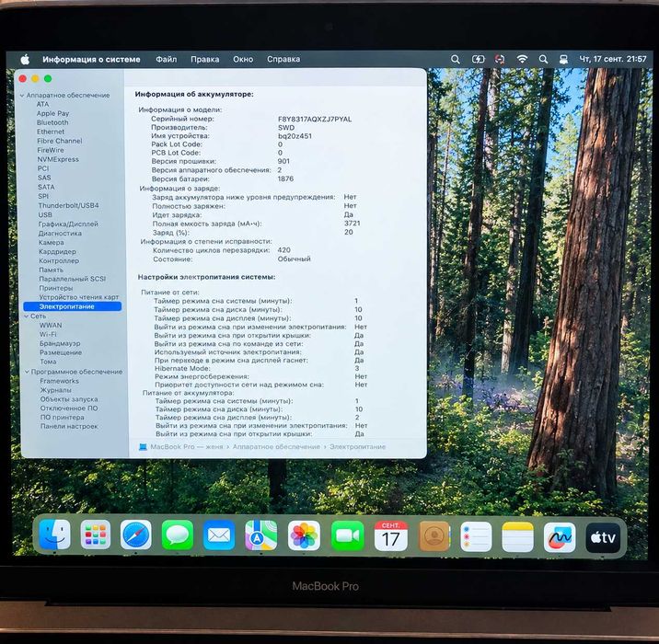Select Apple Pay in the sidebar
Viewport: 659px width, 644px height.
coord(52,113)
